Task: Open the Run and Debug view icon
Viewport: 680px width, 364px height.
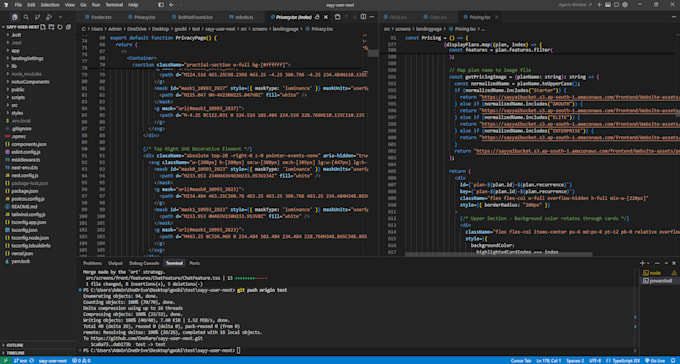Action: pos(49,17)
